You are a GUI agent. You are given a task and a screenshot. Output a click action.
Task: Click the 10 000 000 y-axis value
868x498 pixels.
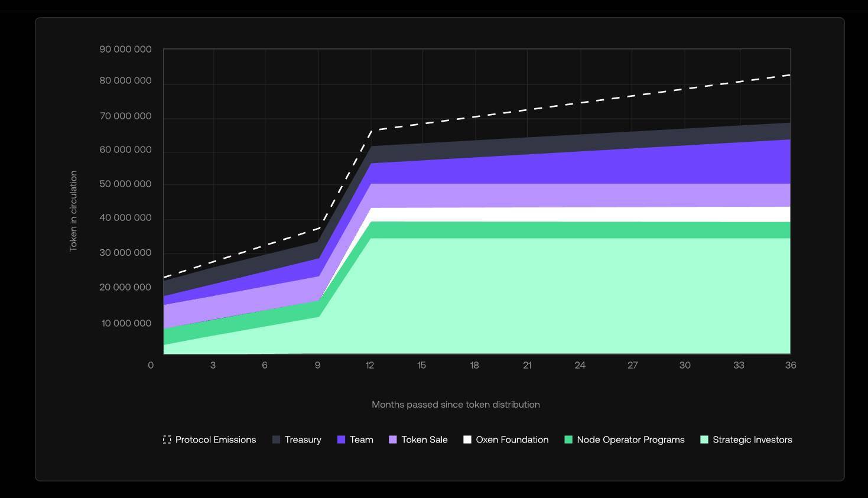[x=126, y=323]
